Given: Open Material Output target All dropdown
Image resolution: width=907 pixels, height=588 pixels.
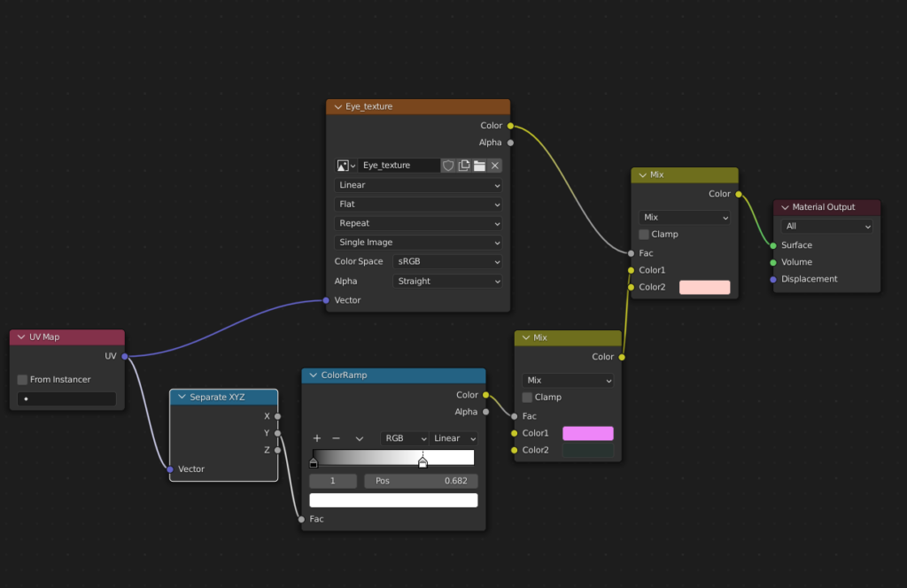Looking at the screenshot, I should click(x=827, y=227).
